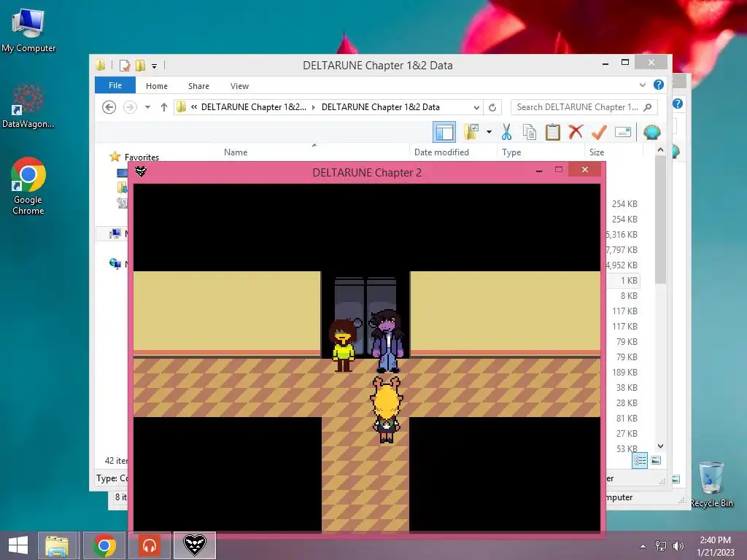Click the red X Delete icon
The width and height of the screenshot is (747, 560).
[x=576, y=131]
